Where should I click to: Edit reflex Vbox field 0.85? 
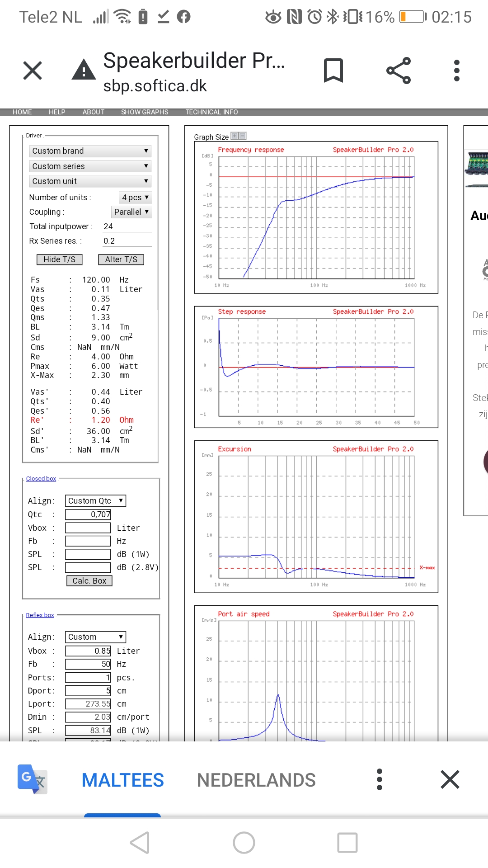click(88, 651)
